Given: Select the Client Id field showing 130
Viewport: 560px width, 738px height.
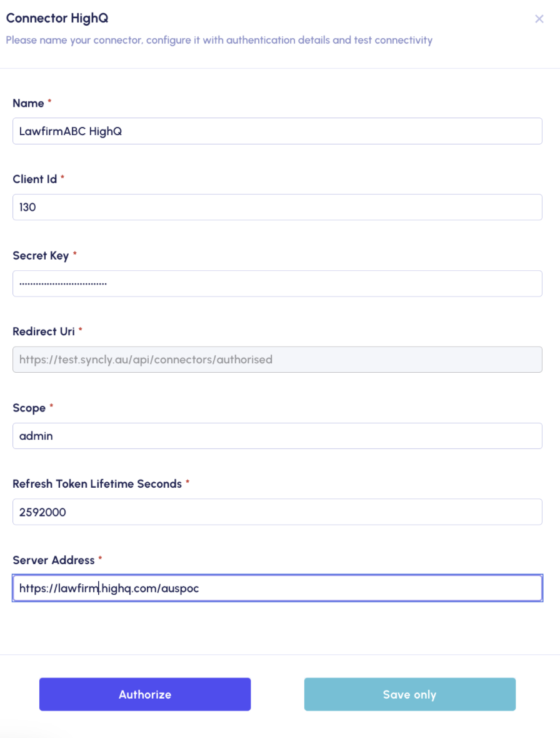Looking at the screenshot, I should tap(277, 207).
